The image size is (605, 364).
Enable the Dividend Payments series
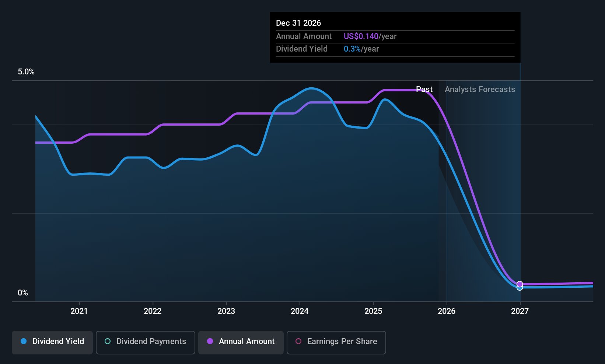pyautogui.click(x=146, y=343)
